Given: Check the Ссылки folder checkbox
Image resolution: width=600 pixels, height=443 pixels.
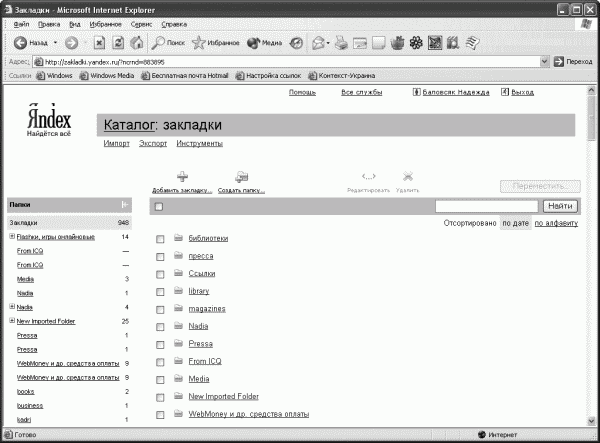Looking at the screenshot, I should (x=160, y=274).
